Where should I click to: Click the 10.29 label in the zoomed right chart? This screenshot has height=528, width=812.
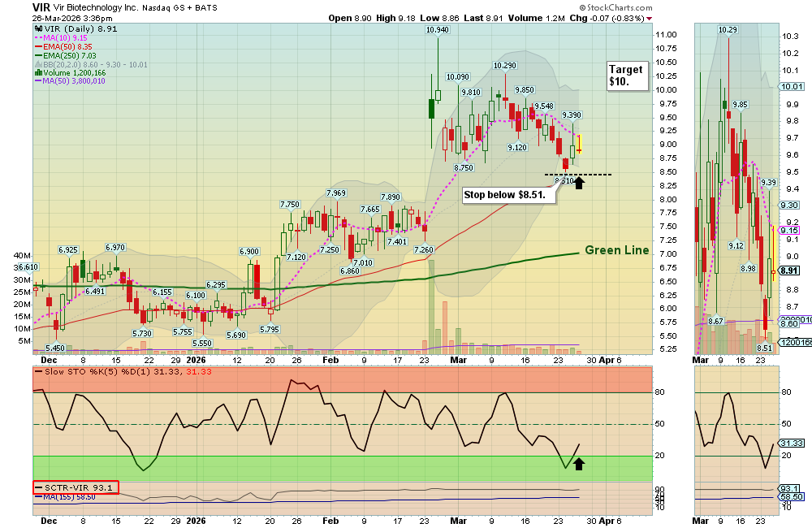tap(728, 30)
